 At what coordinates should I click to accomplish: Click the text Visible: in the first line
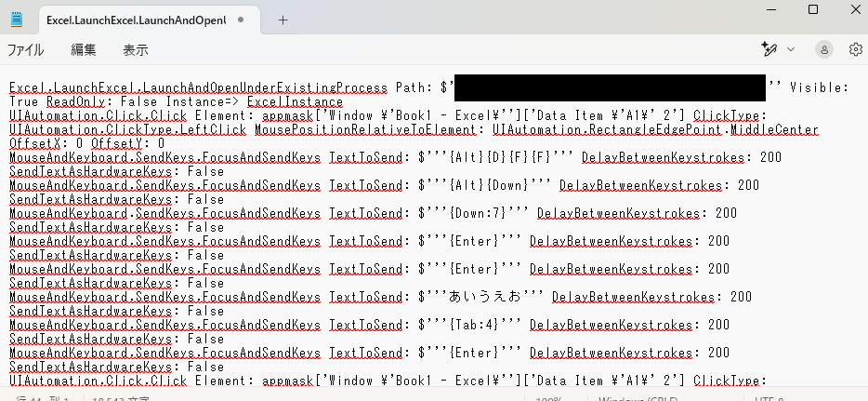819,87
